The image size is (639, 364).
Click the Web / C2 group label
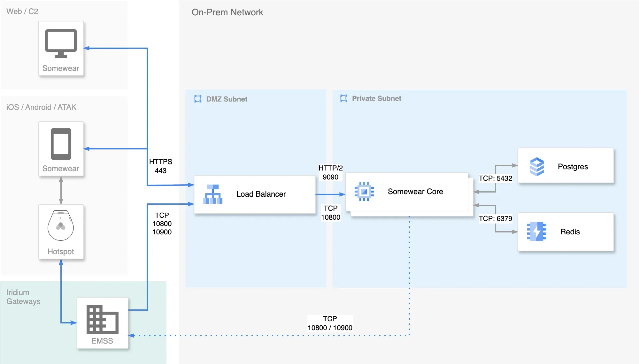(22, 11)
